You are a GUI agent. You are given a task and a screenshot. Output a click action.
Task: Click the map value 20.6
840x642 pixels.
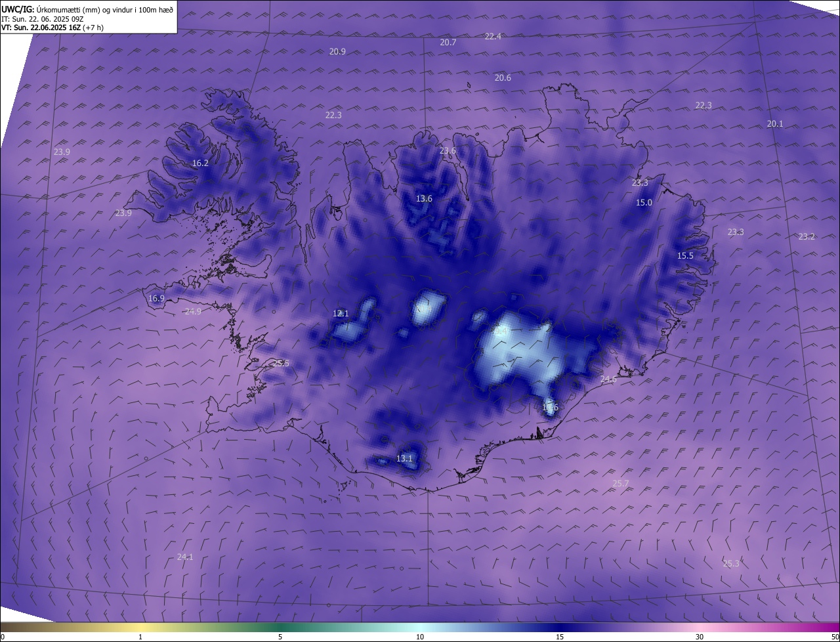(x=503, y=77)
